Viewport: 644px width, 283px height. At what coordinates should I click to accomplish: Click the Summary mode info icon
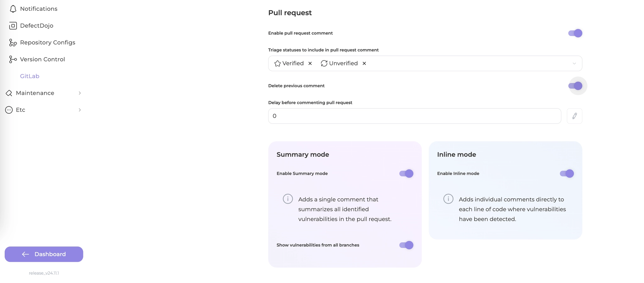tap(288, 199)
